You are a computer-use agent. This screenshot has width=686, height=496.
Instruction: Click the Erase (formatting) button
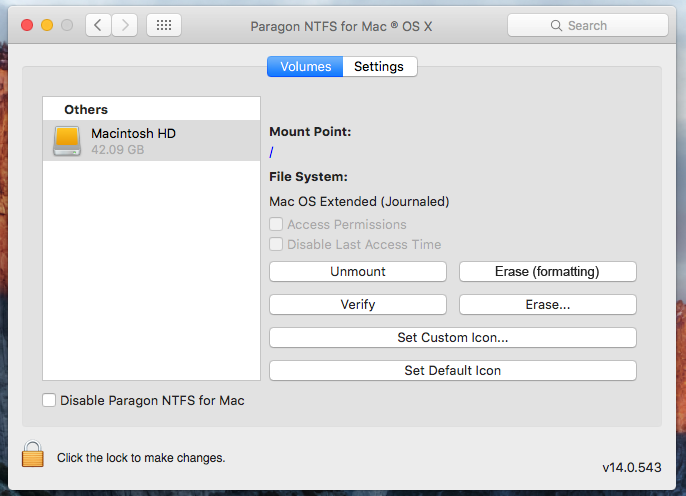point(547,271)
